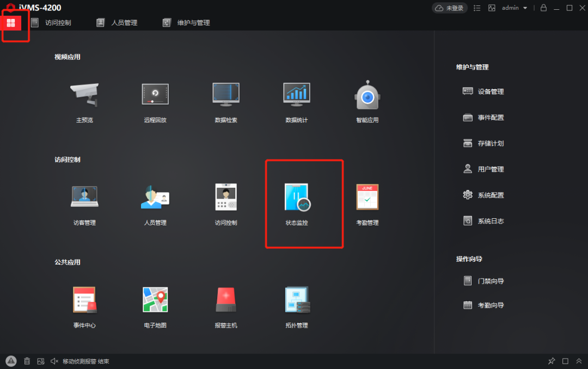
Task: Open the 电子地图 e-map module
Action: pyautogui.click(x=155, y=306)
